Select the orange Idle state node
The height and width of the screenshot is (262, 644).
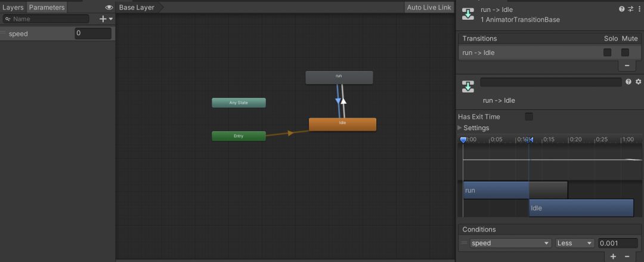[x=342, y=124]
